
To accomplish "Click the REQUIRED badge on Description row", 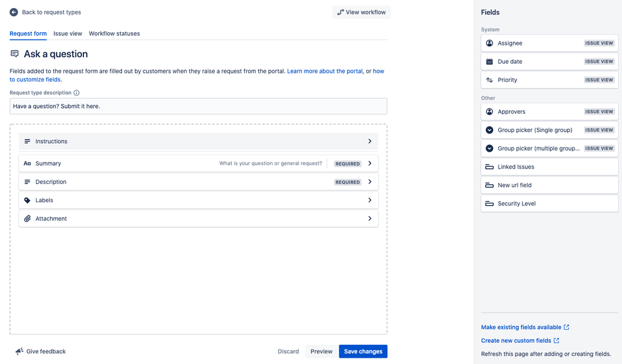I will click(347, 182).
